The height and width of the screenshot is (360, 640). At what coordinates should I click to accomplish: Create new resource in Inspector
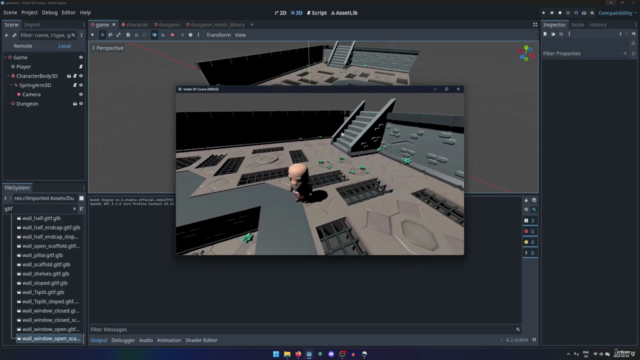pyautogui.click(x=545, y=34)
